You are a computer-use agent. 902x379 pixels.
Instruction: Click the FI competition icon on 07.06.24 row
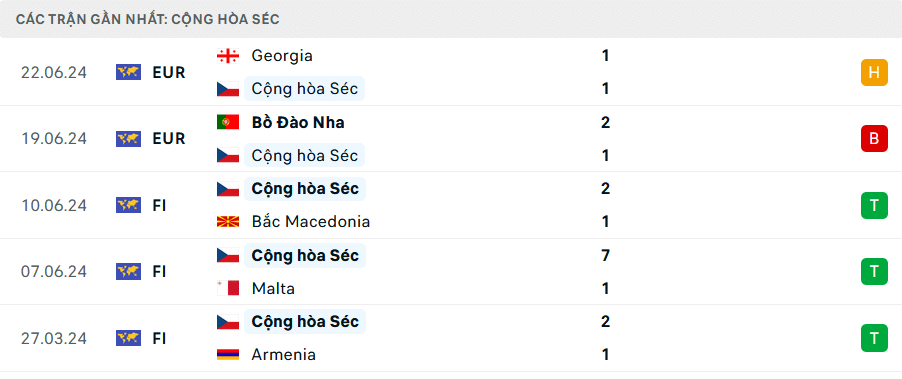pos(128,271)
